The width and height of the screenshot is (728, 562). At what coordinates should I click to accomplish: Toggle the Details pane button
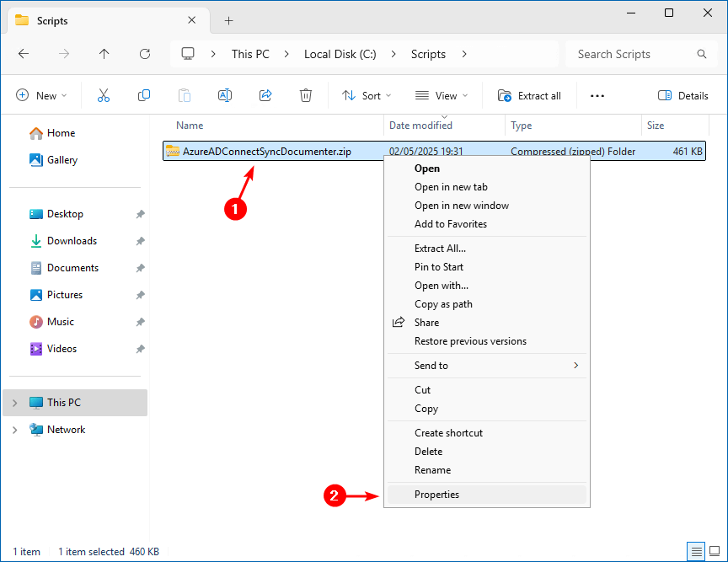tap(683, 95)
